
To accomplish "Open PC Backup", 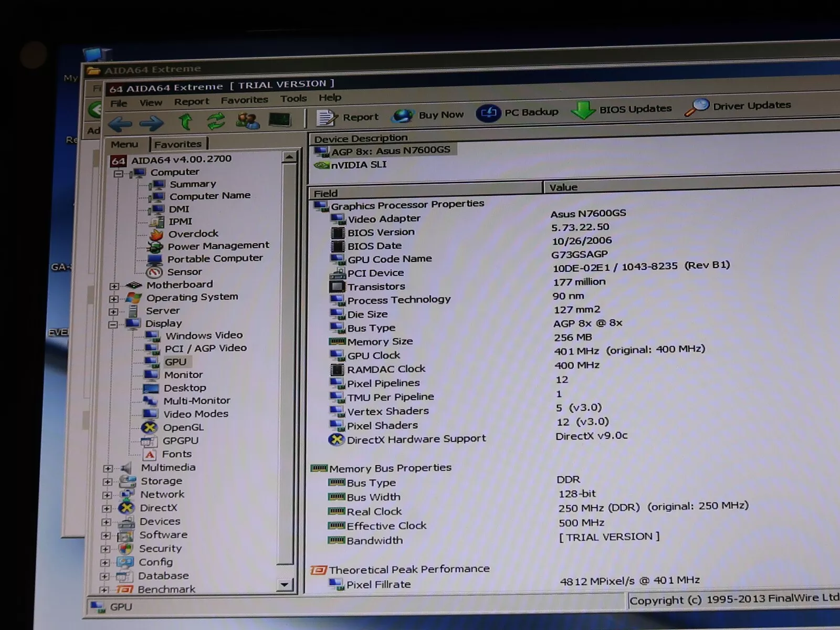I will pyautogui.click(x=517, y=112).
